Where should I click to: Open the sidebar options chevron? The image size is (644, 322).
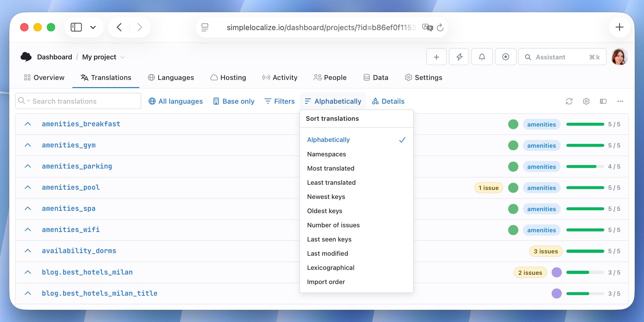coord(93,27)
